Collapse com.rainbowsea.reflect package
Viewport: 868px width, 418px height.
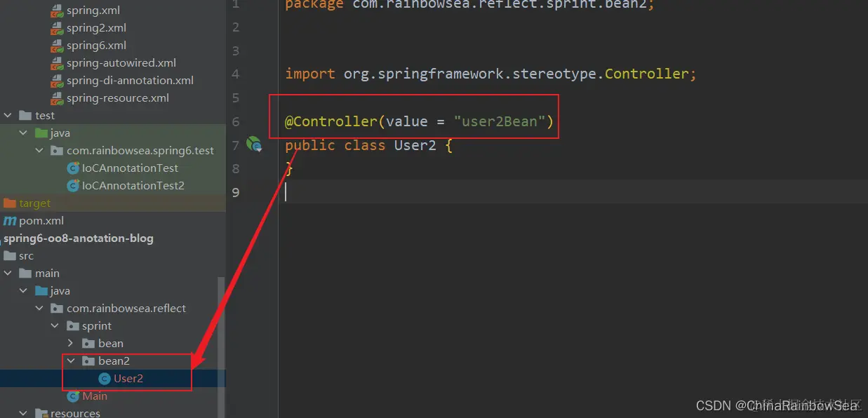coord(39,309)
